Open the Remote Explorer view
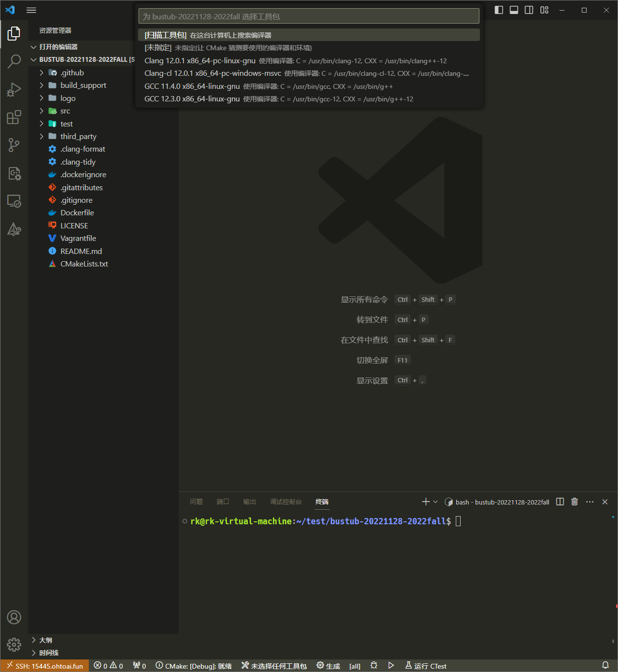The height and width of the screenshot is (672, 618). 14,201
